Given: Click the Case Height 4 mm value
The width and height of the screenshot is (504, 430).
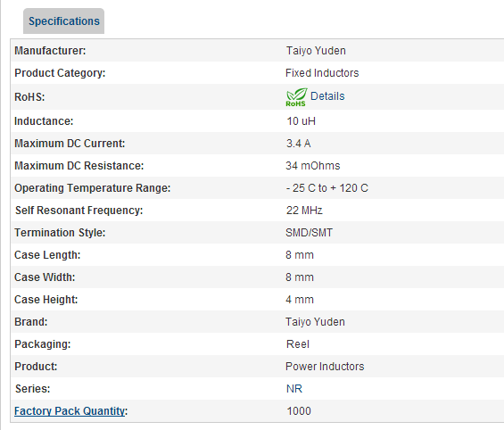Looking at the screenshot, I should [x=299, y=300].
